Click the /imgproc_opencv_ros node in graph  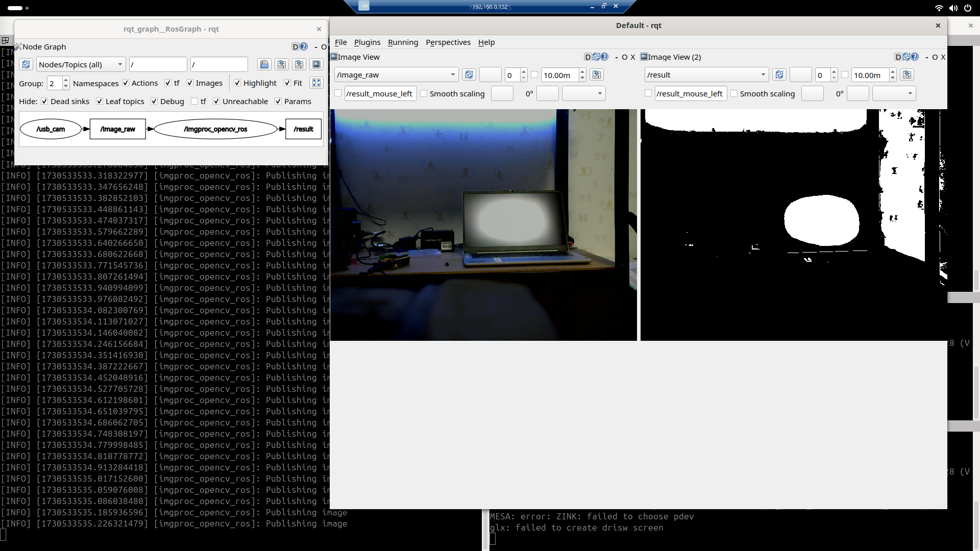(x=215, y=129)
